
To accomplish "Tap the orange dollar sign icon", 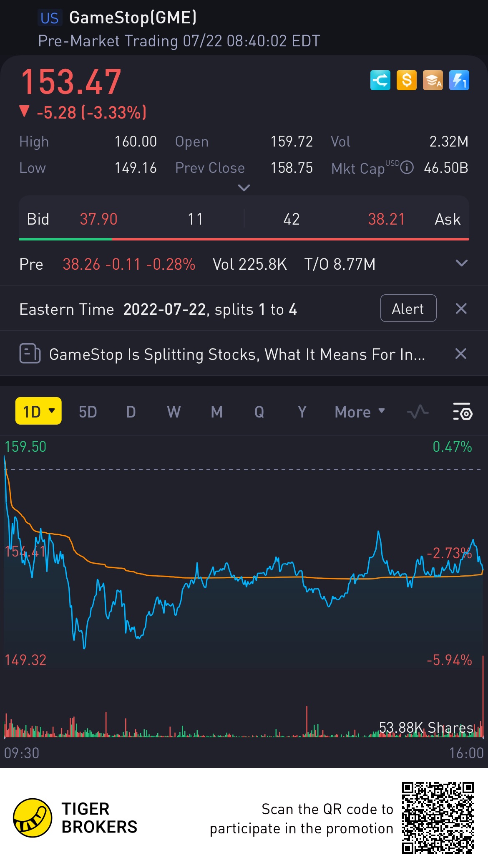I will coord(406,80).
